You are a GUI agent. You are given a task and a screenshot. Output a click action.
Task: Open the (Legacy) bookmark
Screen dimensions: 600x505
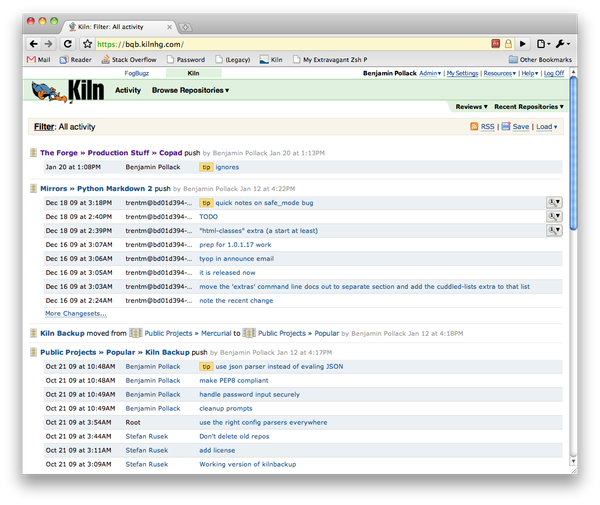(x=233, y=60)
